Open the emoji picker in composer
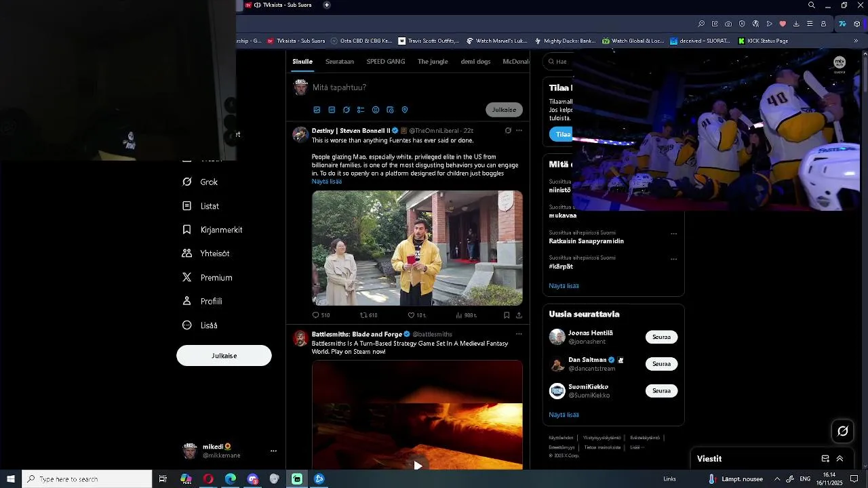 (x=376, y=110)
